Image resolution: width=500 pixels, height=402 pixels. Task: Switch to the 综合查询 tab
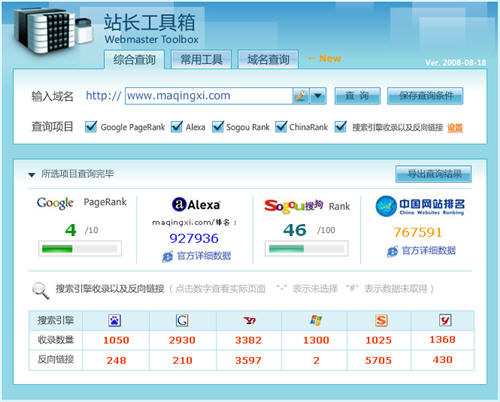134,60
